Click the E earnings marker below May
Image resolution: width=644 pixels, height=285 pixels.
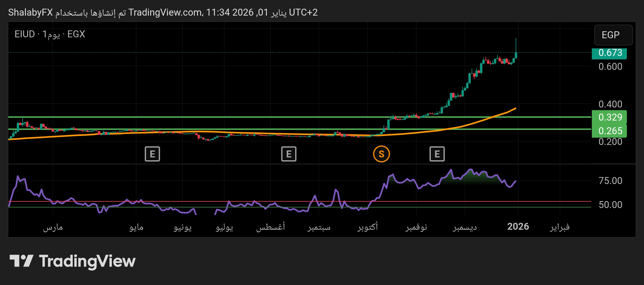(152, 154)
